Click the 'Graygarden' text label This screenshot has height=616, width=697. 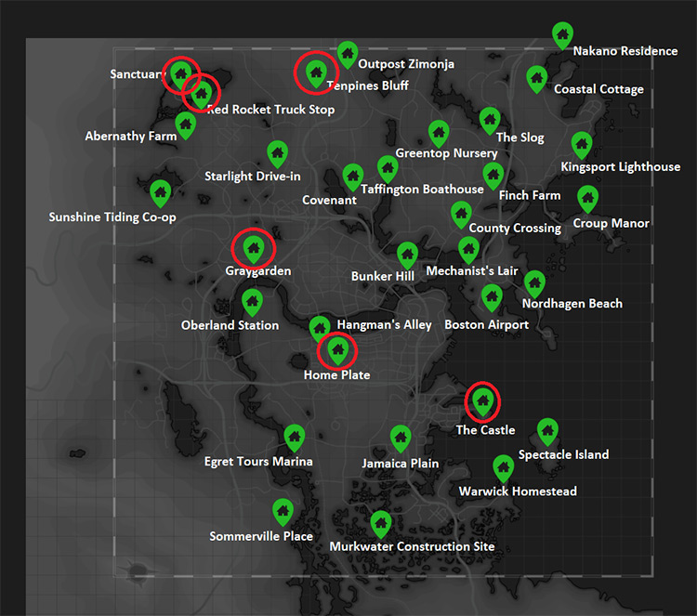click(258, 271)
